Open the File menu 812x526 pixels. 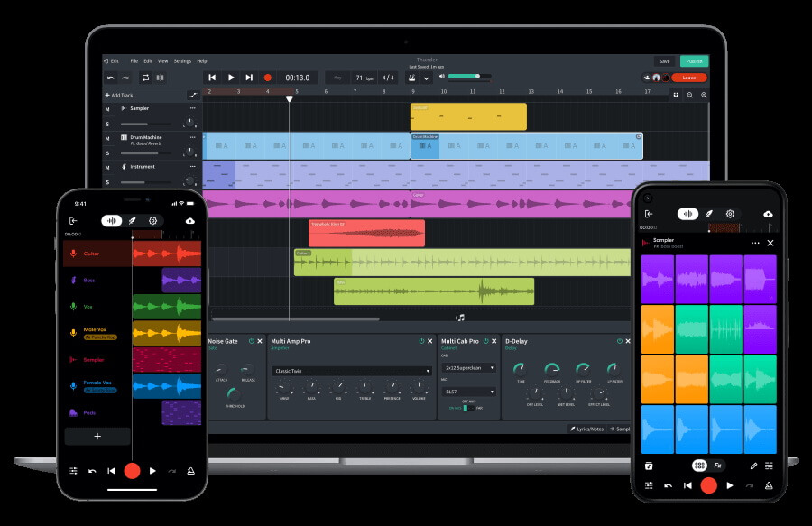(134, 61)
